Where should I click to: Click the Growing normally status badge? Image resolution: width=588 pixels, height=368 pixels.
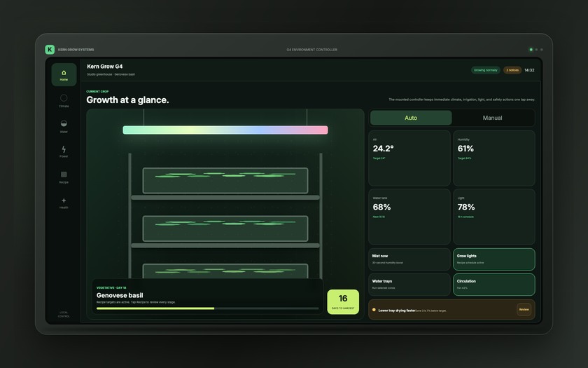[486, 70]
